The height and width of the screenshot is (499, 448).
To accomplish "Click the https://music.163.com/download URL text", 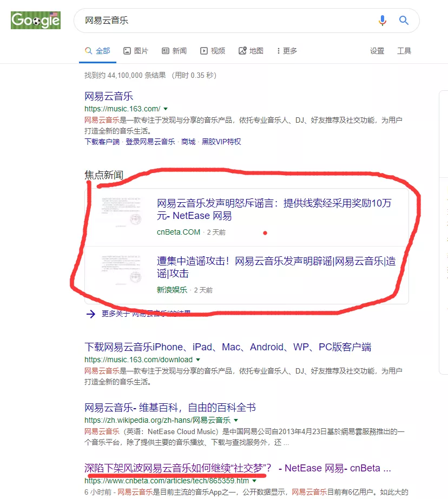I will tap(139, 360).
